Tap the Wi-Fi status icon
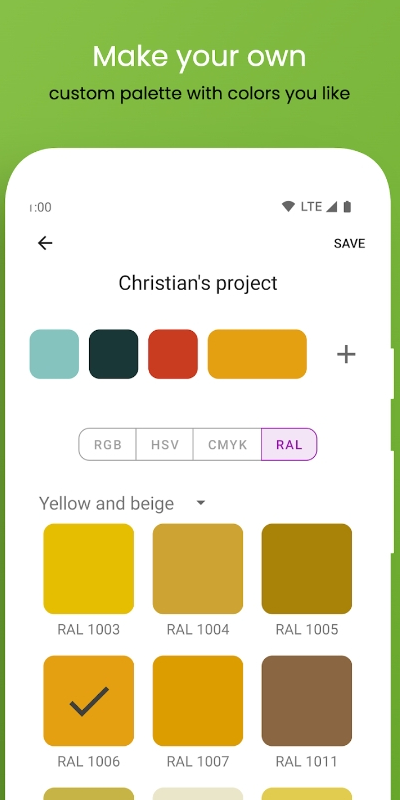 [288, 207]
